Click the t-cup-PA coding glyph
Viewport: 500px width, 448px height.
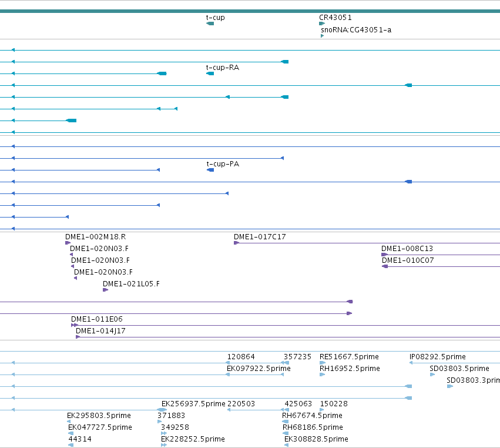coord(210,170)
